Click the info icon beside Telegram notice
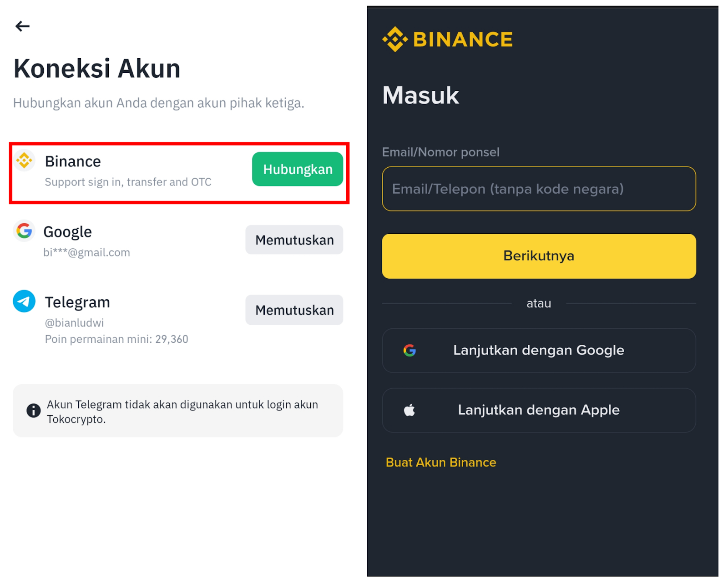Image resolution: width=728 pixels, height=582 pixels. (33, 411)
